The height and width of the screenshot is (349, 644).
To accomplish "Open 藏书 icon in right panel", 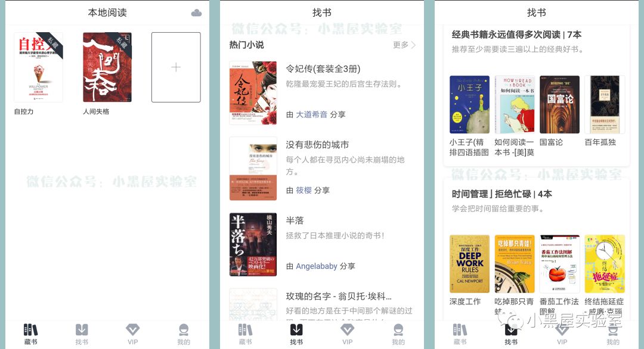I will click(460, 330).
